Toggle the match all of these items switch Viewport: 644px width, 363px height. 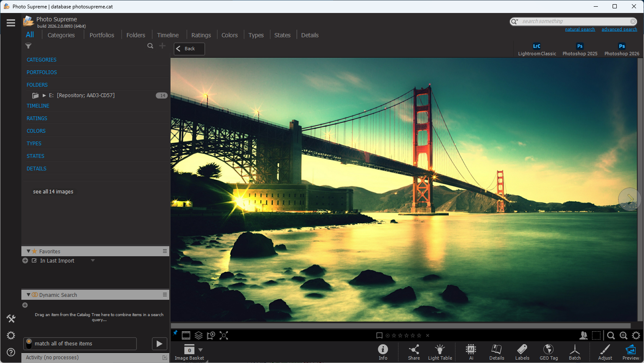click(29, 344)
